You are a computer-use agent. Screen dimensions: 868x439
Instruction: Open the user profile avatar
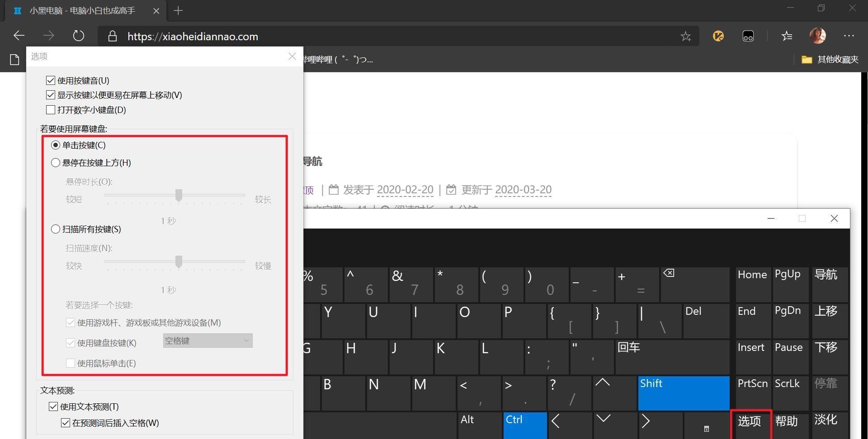pos(818,36)
